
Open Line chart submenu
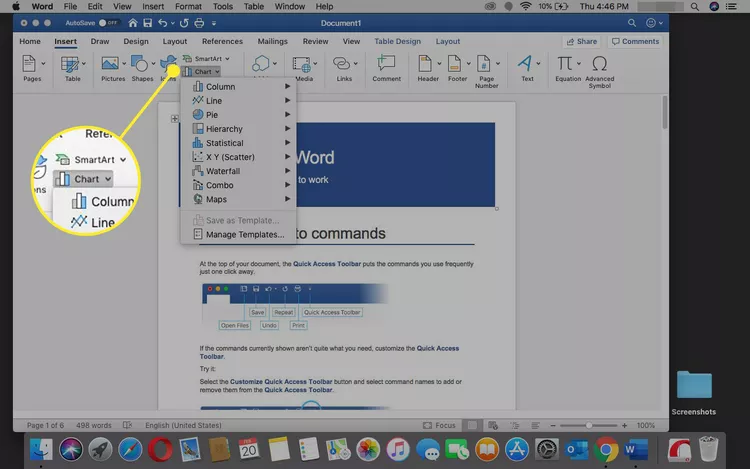pyautogui.click(x=238, y=100)
